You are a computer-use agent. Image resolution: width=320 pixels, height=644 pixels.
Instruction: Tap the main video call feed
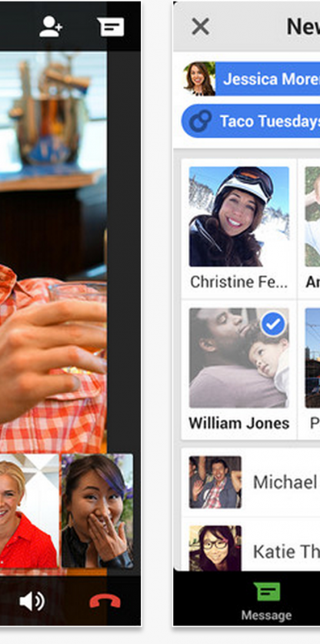53,251
